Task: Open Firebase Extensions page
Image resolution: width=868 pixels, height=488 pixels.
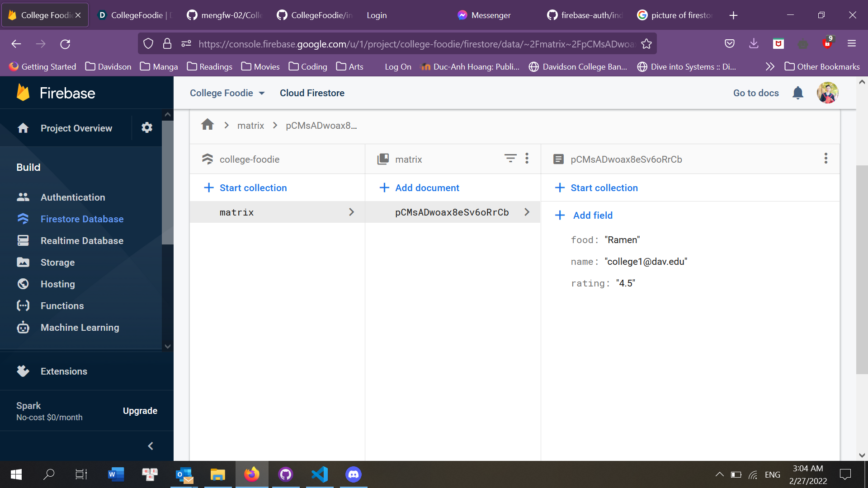Action: 64,371
